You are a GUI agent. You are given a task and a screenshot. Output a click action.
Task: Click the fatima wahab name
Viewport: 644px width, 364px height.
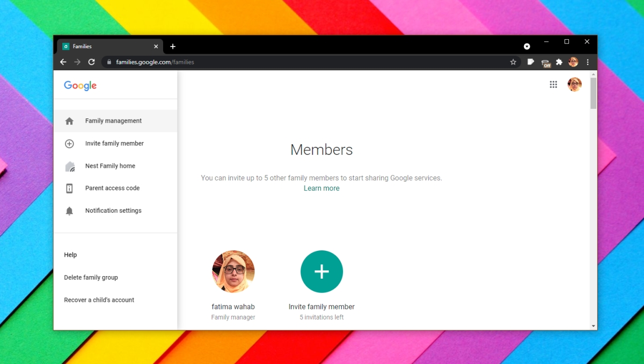[233, 307]
